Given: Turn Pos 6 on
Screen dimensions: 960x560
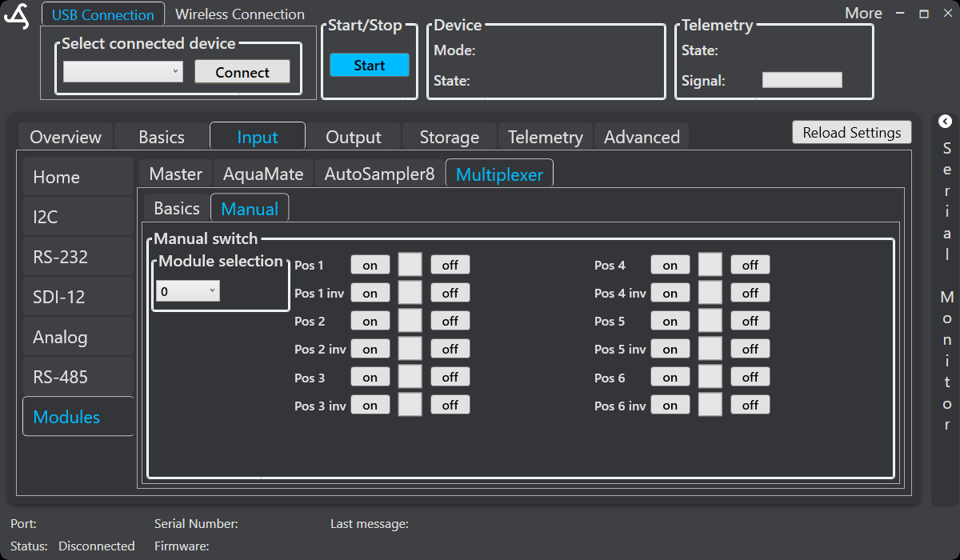Looking at the screenshot, I should click(670, 377).
